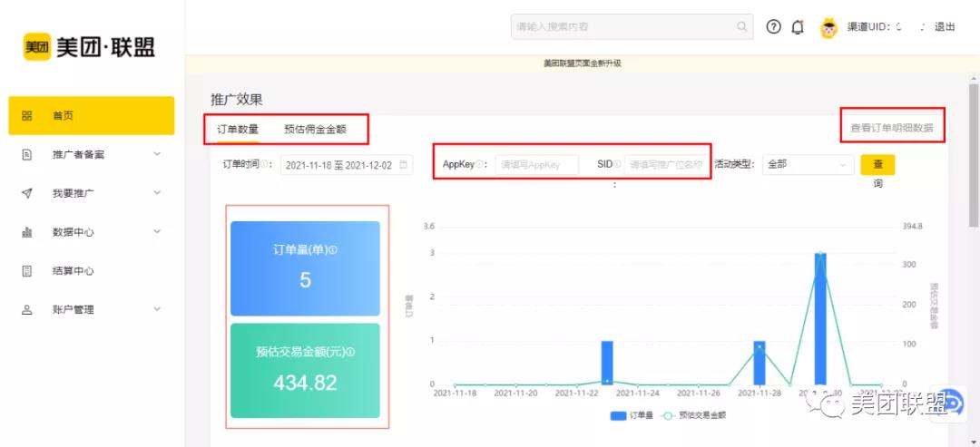This screenshot has height=447, width=980.
Task: Open help via question mark icon
Action: pos(774,27)
